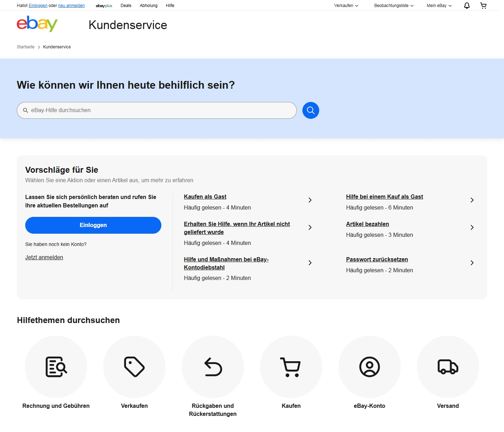Click chevron beside Passwort zurücksetzen
This screenshot has height=432, width=504.
pos(472,263)
